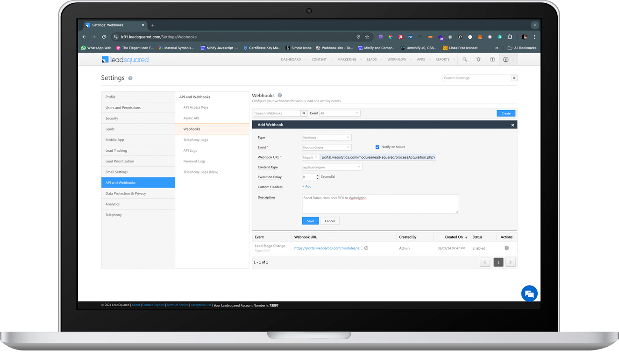
Task: Open the Actions gear for Lead Stage Change webhook
Action: pyautogui.click(x=507, y=248)
